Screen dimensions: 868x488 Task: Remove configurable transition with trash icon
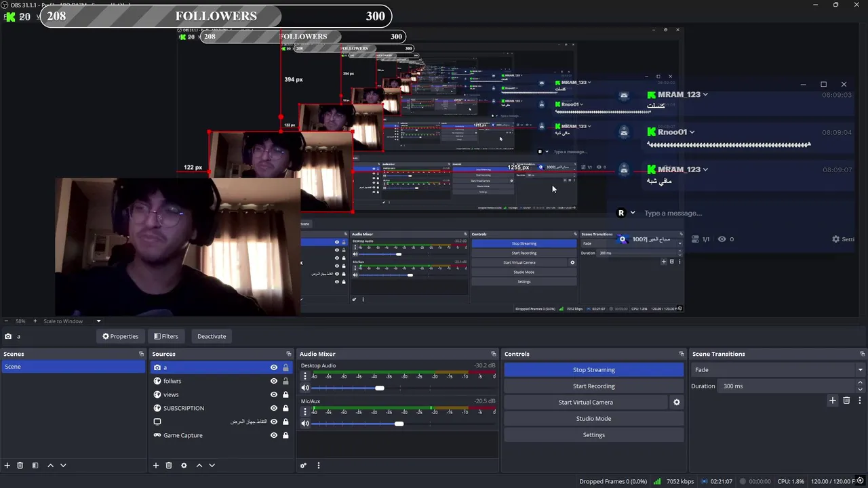click(x=846, y=401)
